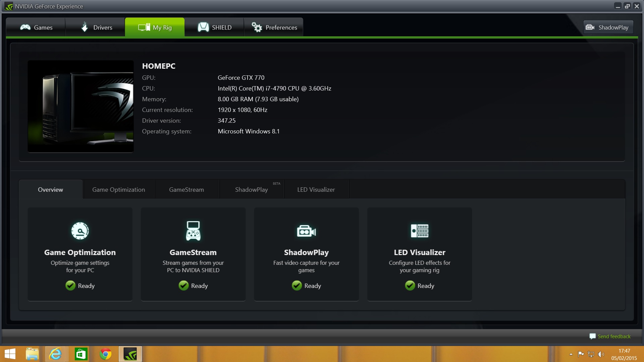Open the Game Optimization sub-tab
This screenshot has height=362, width=644.
pos(118,189)
